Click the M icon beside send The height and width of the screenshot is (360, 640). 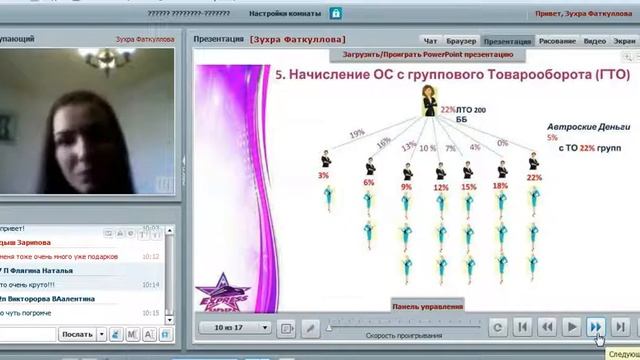coord(132,335)
